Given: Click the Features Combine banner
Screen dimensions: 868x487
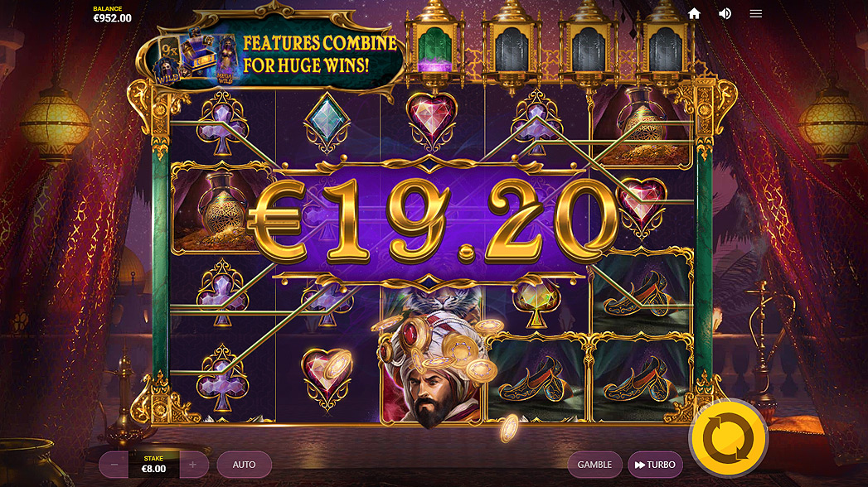Looking at the screenshot, I should coord(273,54).
